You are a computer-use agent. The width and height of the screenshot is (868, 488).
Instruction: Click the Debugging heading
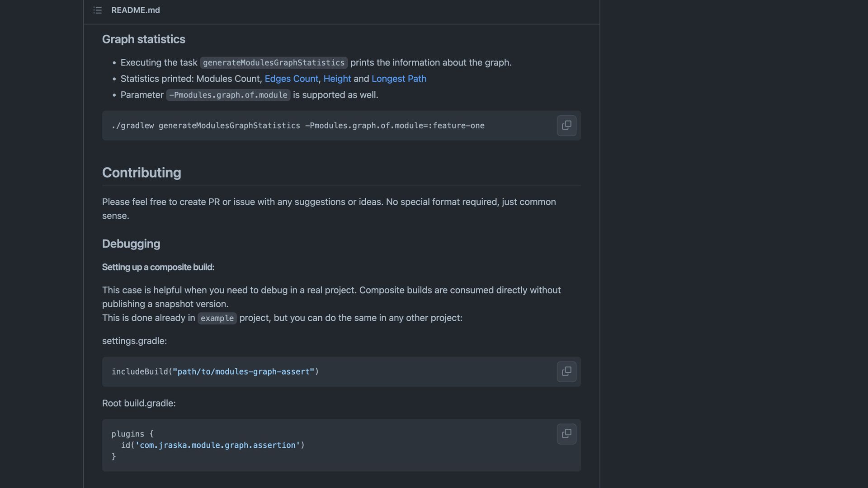click(131, 244)
